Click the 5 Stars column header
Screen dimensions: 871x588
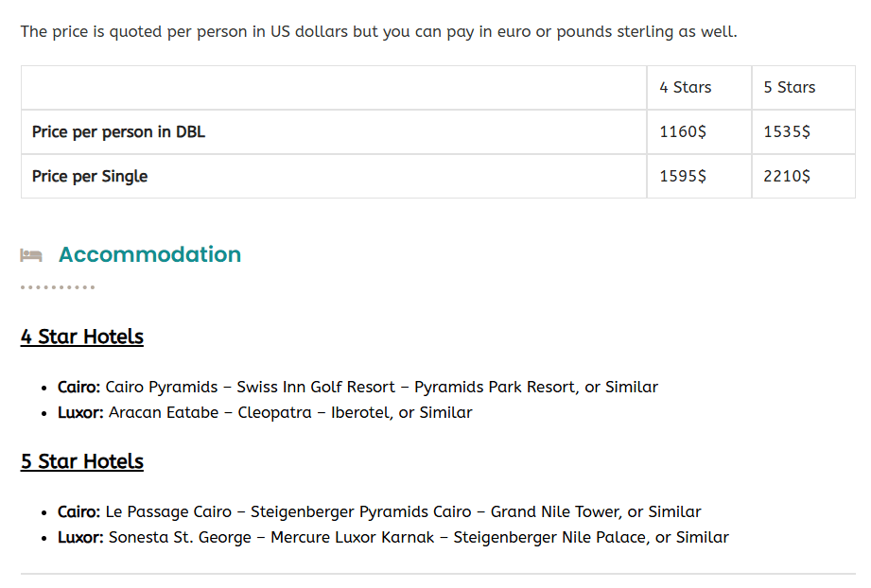click(x=789, y=87)
